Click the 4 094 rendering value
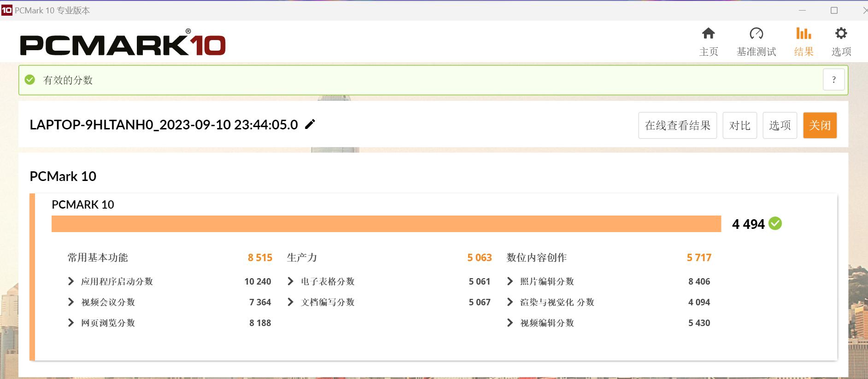868x379 pixels. click(699, 302)
